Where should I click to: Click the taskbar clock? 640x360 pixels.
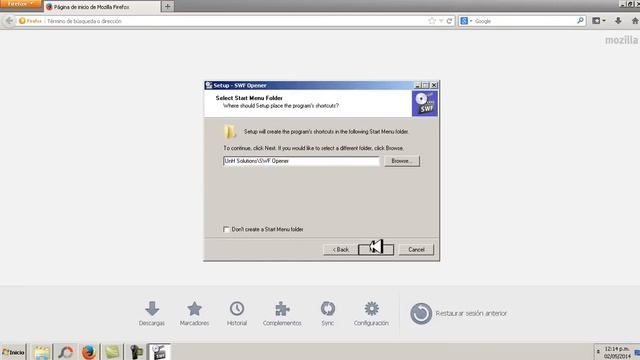click(x=617, y=353)
